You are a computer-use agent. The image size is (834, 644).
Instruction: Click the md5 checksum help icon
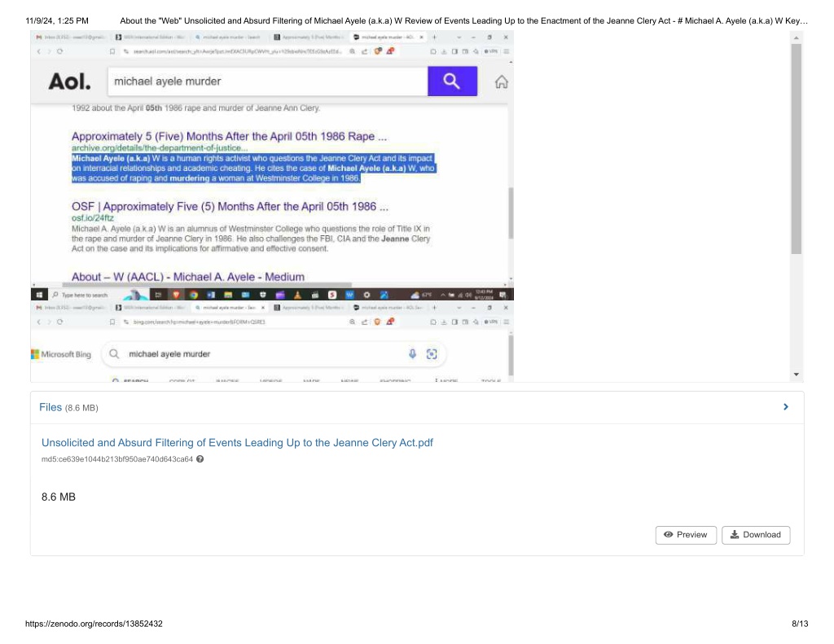click(200, 459)
